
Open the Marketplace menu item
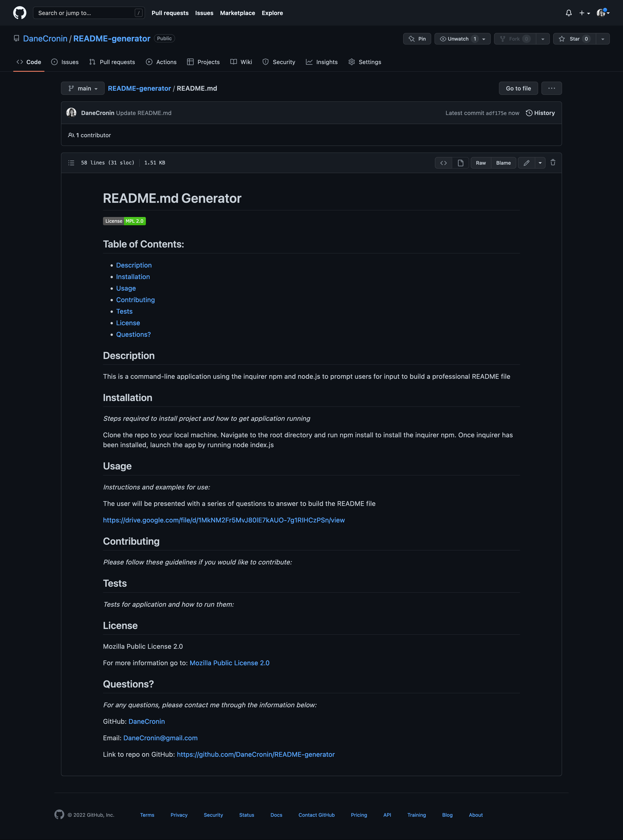(237, 13)
